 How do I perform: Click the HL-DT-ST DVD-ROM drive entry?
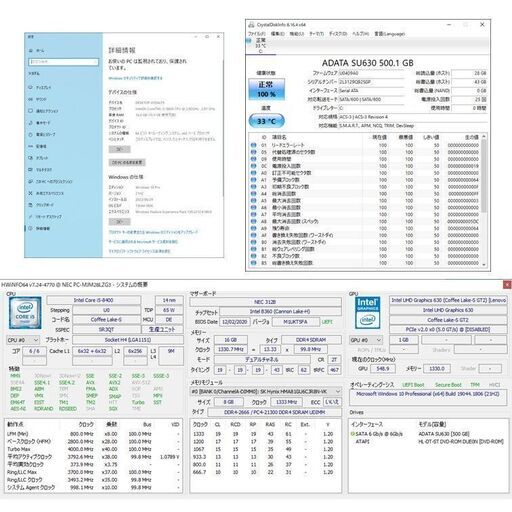(461, 441)
